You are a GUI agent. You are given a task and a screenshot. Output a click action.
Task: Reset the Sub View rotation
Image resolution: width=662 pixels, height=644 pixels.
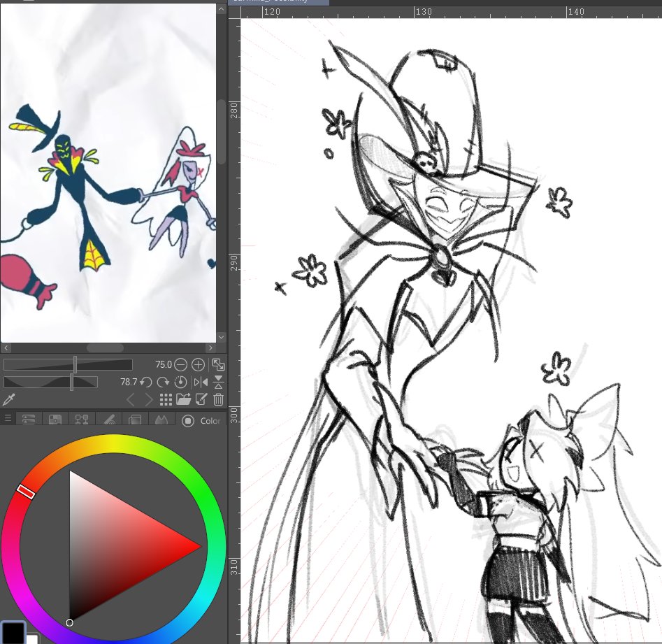click(180, 382)
